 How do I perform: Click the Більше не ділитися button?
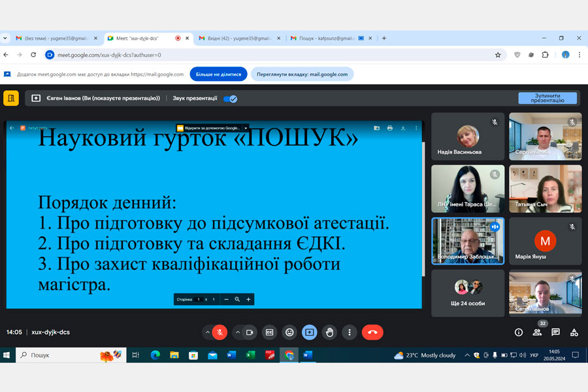tap(219, 74)
